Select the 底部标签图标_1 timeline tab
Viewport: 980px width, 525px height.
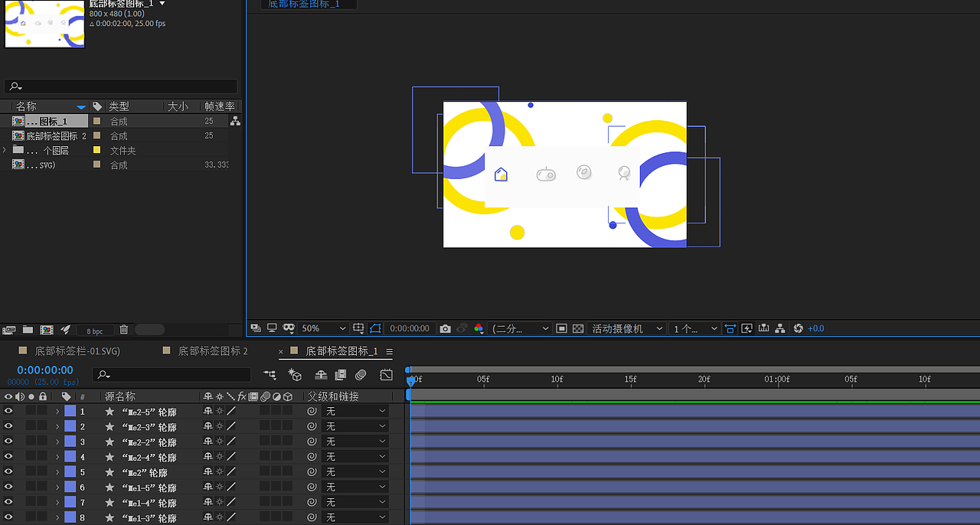(341, 351)
